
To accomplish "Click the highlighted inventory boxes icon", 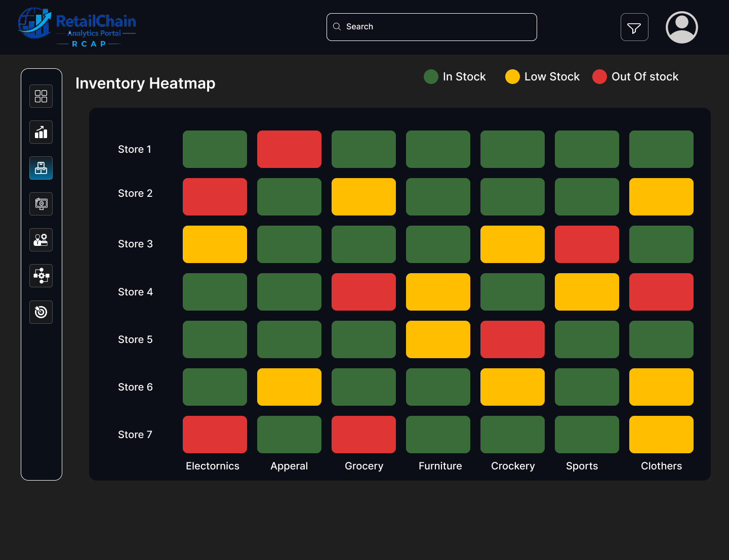I will (x=41, y=168).
